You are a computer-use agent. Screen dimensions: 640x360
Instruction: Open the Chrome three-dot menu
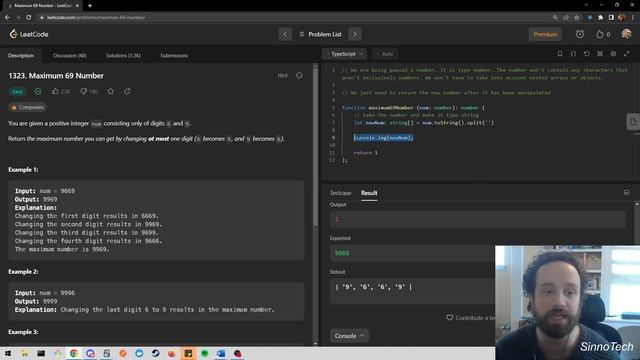click(633, 18)
